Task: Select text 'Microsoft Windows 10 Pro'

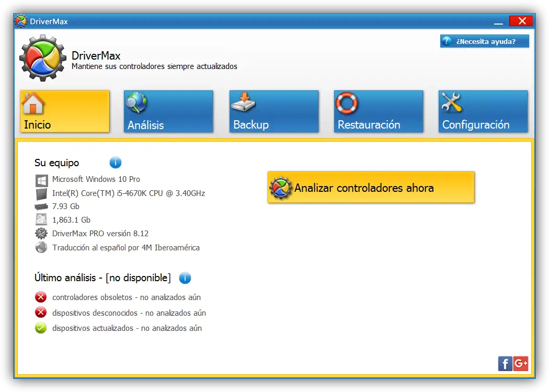Action: pos(96,179)
